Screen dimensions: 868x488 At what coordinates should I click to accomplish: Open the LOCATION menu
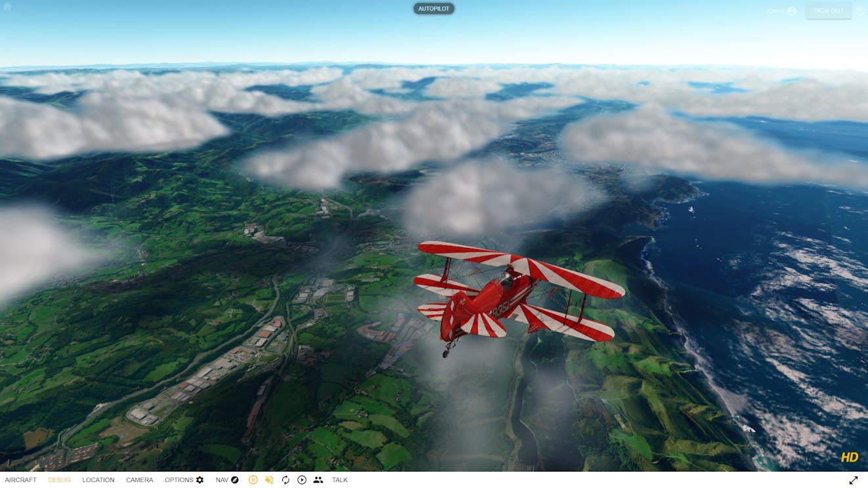(98, 479)
